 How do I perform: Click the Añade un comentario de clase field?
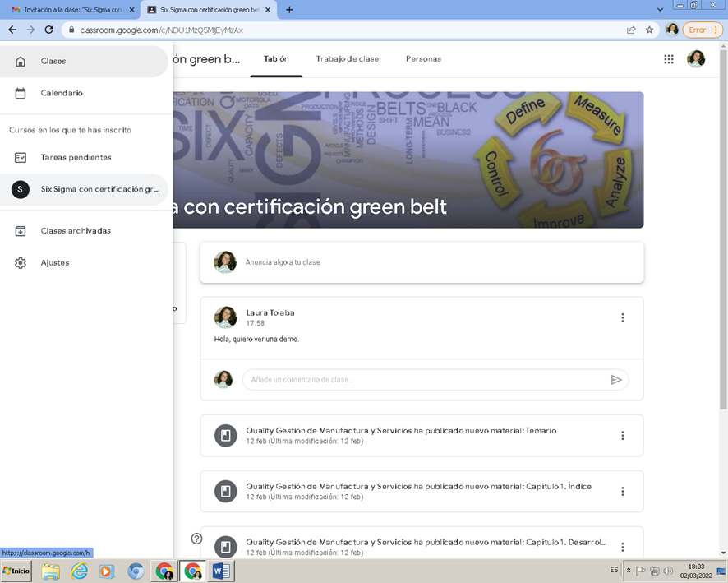425,380
